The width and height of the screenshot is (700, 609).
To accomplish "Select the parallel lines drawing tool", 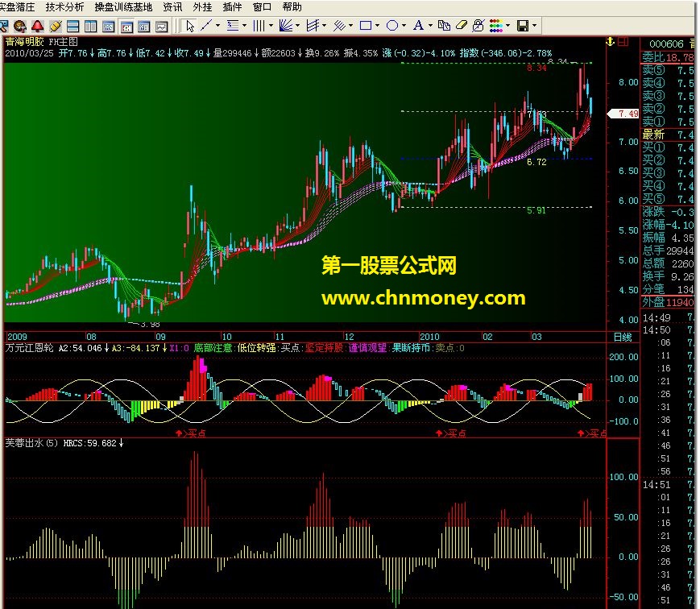I will (339, 26).
